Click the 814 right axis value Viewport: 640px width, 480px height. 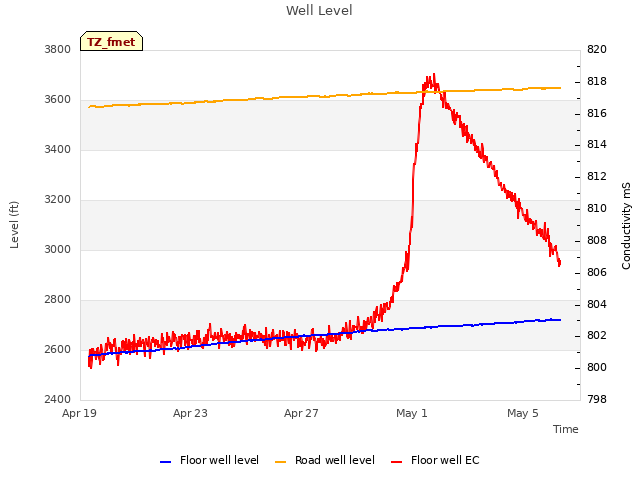[597, 144]
